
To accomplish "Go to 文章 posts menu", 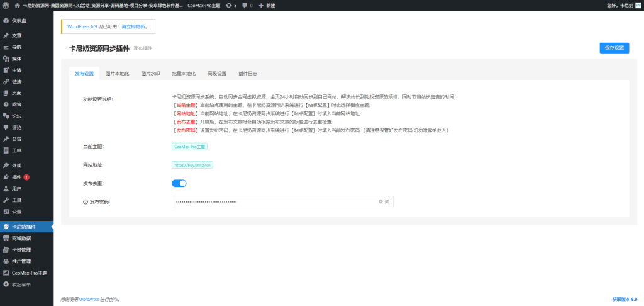I will tap(26, 36).
